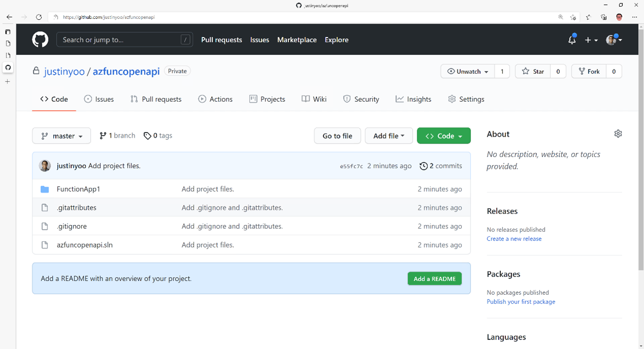Click the branch icon showing 1 branch

pos(103,136)
